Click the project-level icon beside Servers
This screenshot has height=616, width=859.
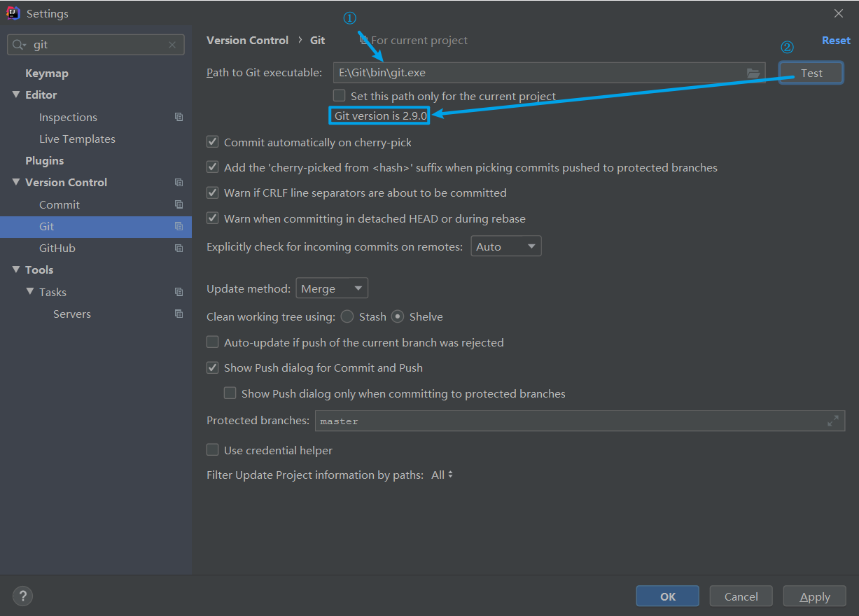pyautogui.click(x=179, y=314)
